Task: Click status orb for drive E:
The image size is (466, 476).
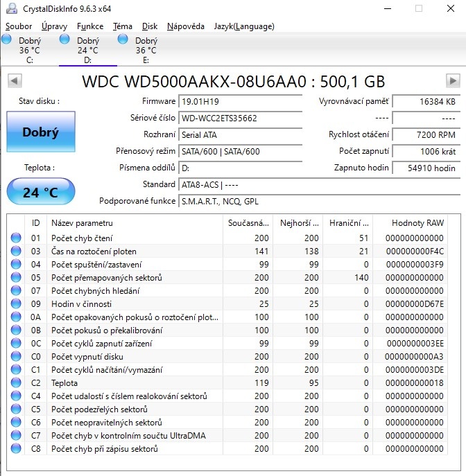Action: click(x=123, y=39)
